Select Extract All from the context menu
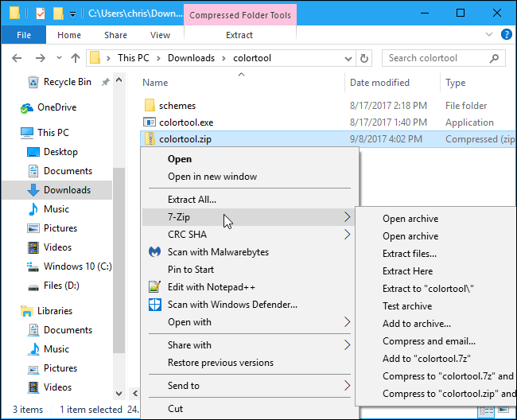Screen dimensions: 517x420 coord(192,200)
